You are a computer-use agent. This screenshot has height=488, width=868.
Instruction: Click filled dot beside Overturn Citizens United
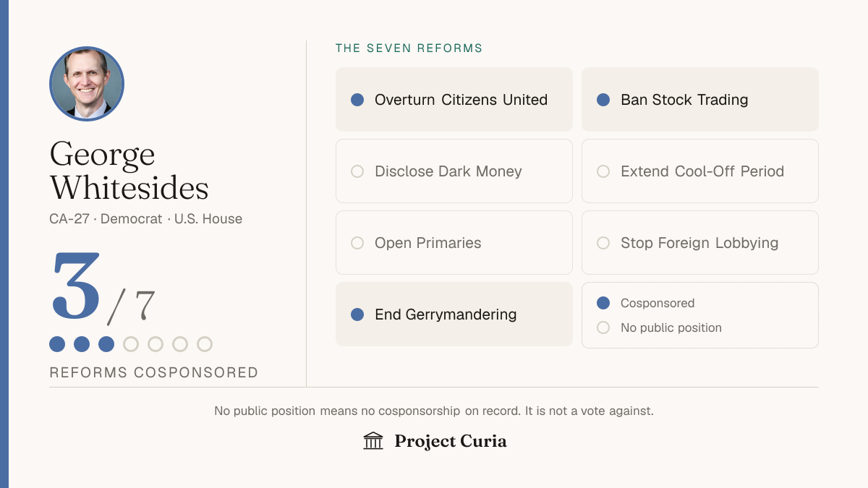[x=357, y=100]
